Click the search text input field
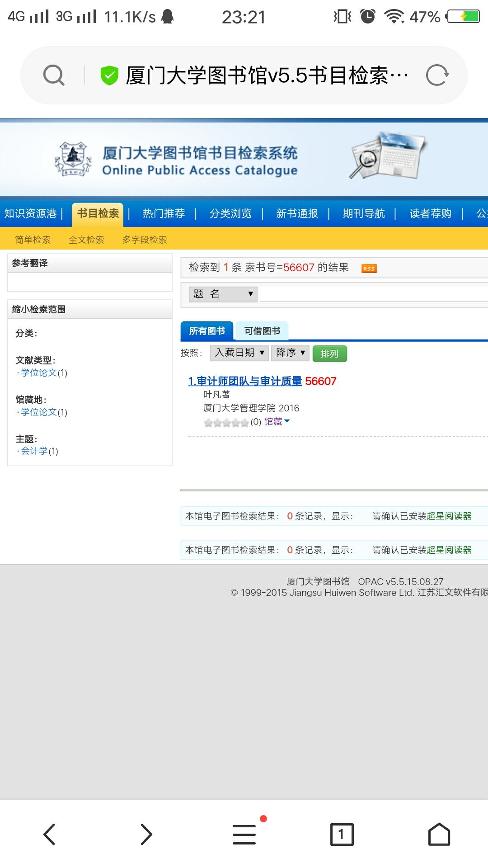Screen dimensions: 488x868 [x=373, y=294]
